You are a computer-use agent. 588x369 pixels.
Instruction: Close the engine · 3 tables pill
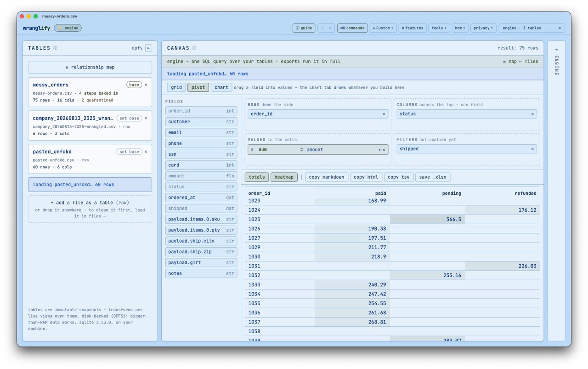coord(560,28)
